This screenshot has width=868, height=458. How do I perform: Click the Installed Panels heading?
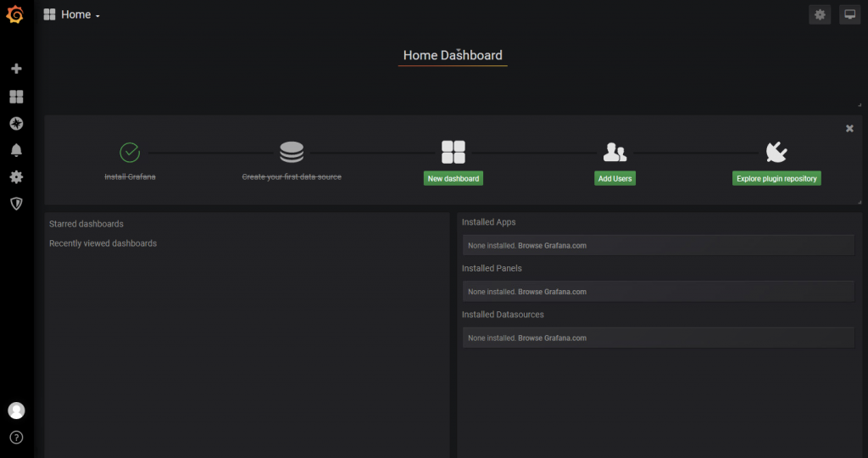pos(492,268)
